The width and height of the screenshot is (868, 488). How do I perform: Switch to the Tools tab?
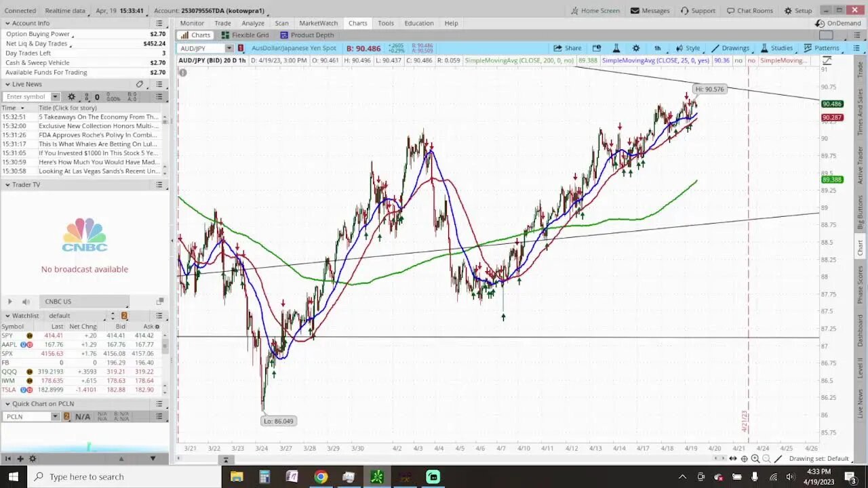[x=386, y=23]
